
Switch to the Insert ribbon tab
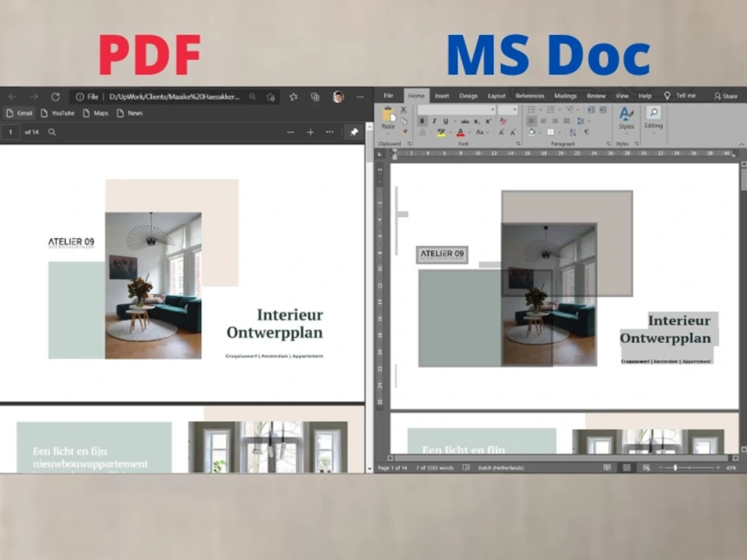tap(441, 96)
